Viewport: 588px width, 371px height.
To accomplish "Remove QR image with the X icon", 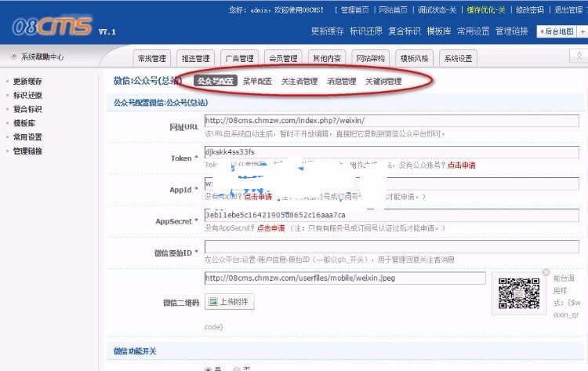I will (546, 272).
